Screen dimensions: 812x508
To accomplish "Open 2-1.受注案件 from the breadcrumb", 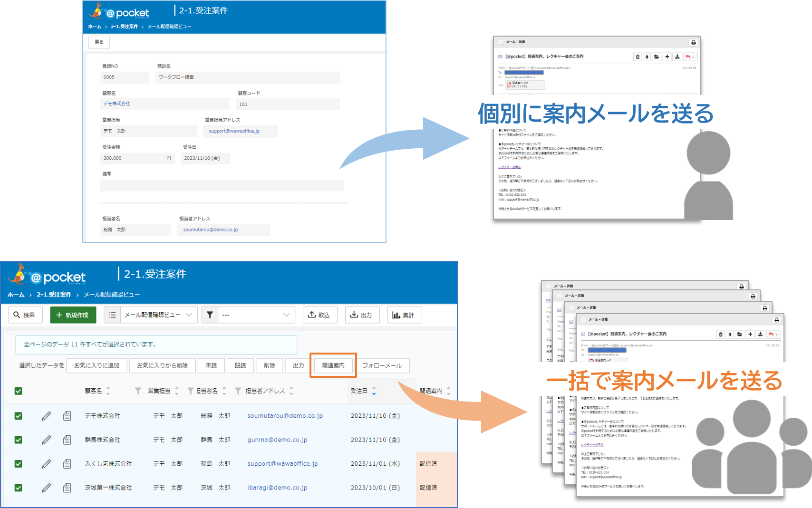I will tap(54, 294).
